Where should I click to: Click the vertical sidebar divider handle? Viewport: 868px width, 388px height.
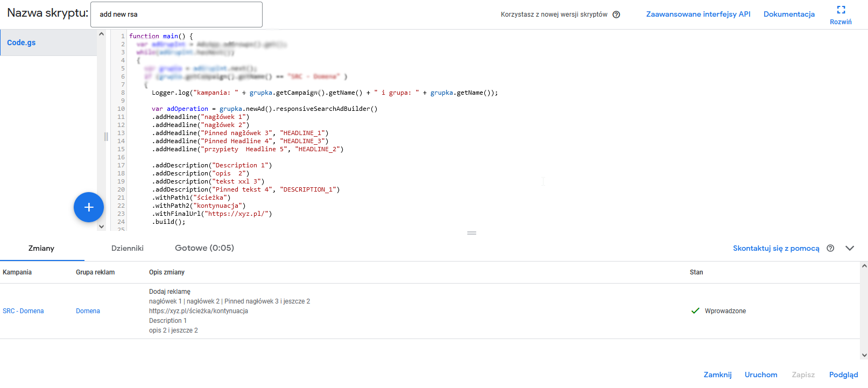point(106,137)
